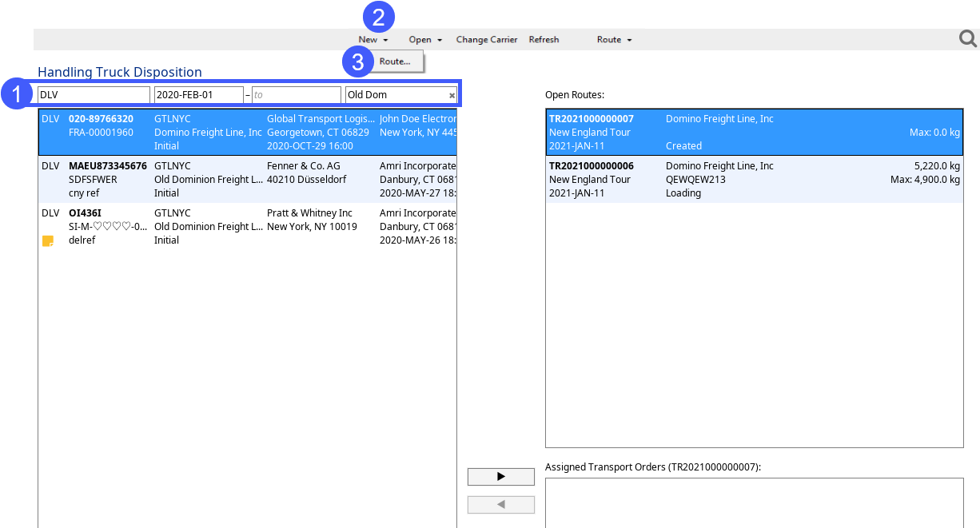Click Change Carrier in the toolbar
The height and width of the screenshot is (528, 980).
pyautogui.click(x=486, y=39)
